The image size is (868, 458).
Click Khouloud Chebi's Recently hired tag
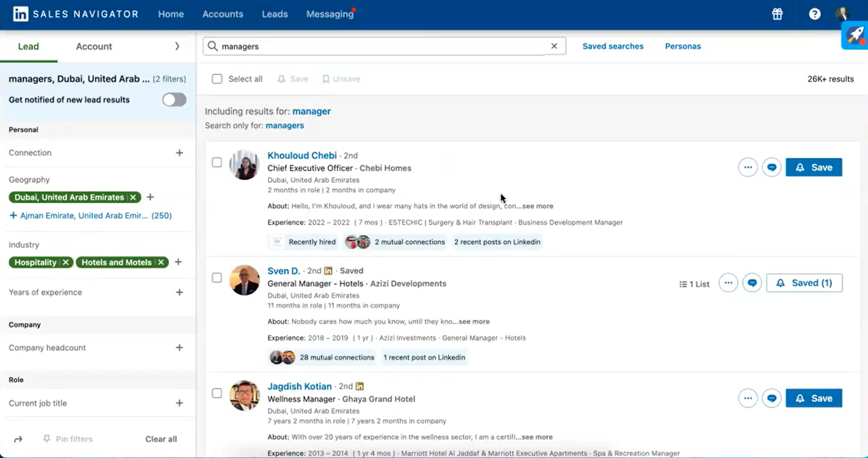pos(304,242)
